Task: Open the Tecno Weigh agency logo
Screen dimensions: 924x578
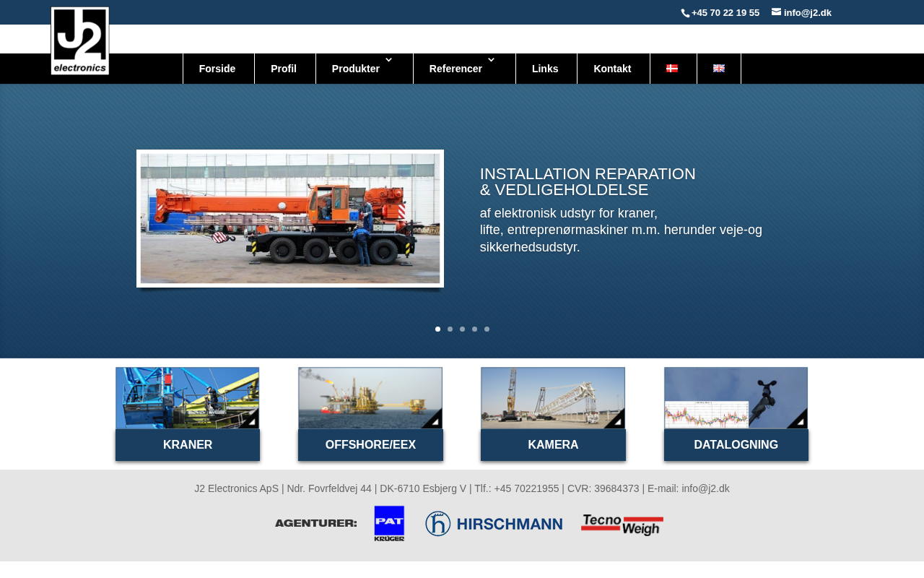Action: pos(622,525)
